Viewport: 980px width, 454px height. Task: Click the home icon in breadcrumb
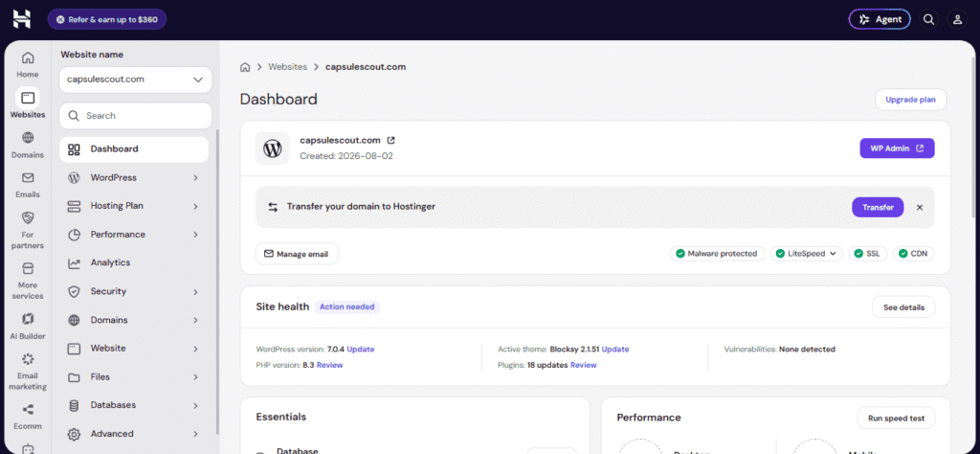click(x=245, y=67)
